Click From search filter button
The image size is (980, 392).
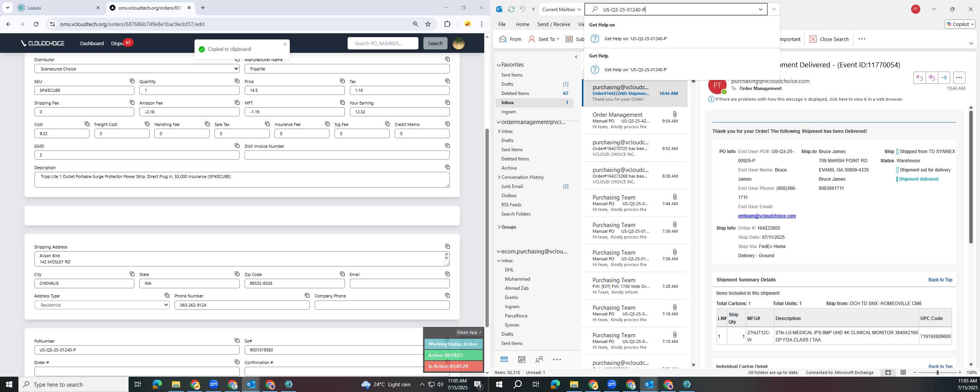[x=510, y=39]
